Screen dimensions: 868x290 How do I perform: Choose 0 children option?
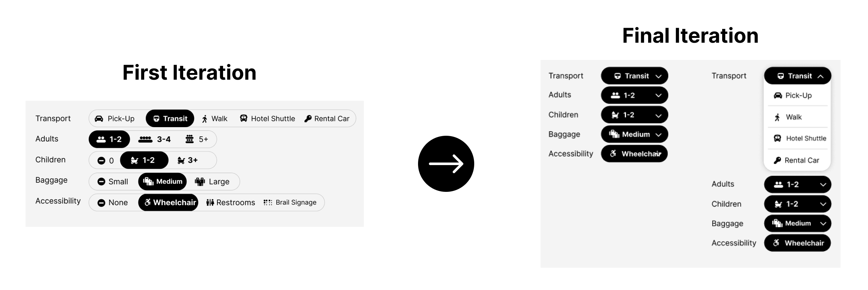pyautogui.click(x=106, y=161)
